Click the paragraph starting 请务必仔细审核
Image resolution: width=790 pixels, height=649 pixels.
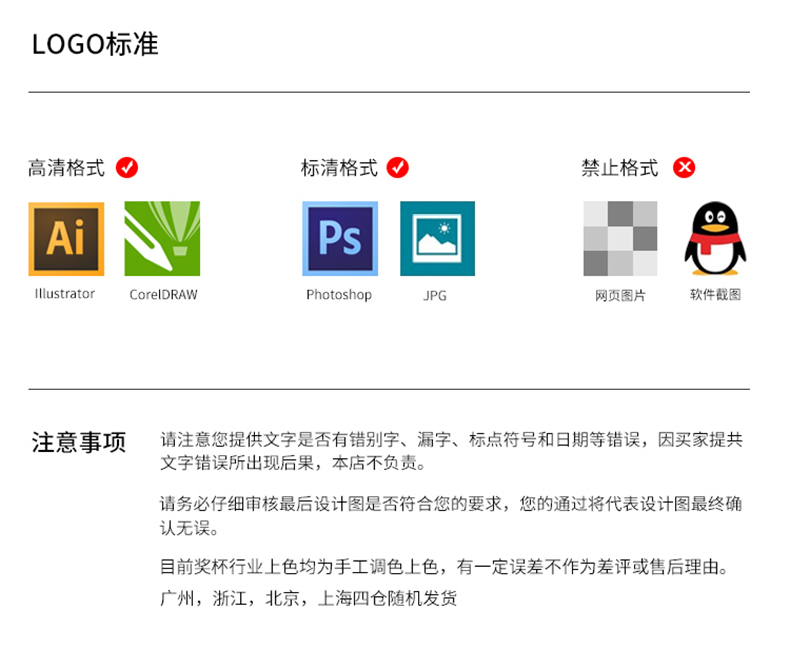[x=451, y=515]
